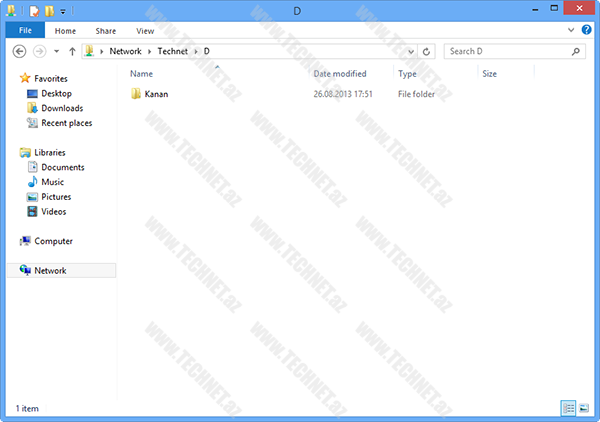Click the Favorites star icon
The image size is (600, 422).
click(25, 78)
